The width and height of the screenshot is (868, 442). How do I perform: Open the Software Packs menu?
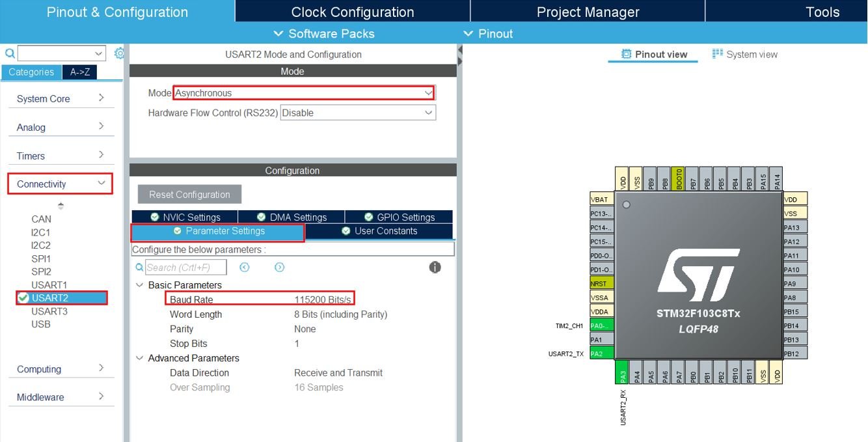click(x=324, y=33)
